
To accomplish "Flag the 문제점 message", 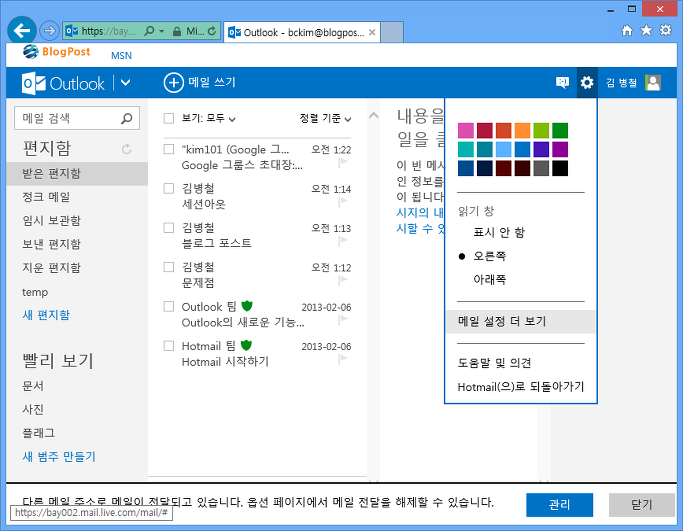I will pos(343,281).
